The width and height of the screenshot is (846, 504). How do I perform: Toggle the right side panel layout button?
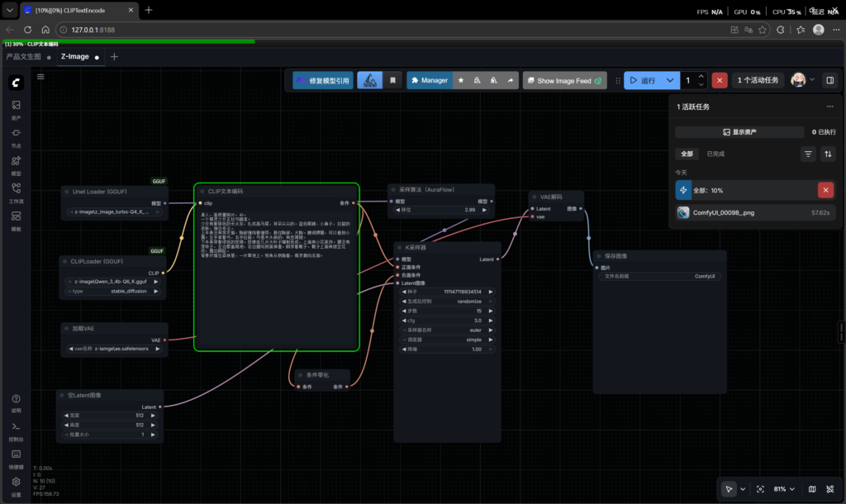pyautogui.click(x=830, y=80)
